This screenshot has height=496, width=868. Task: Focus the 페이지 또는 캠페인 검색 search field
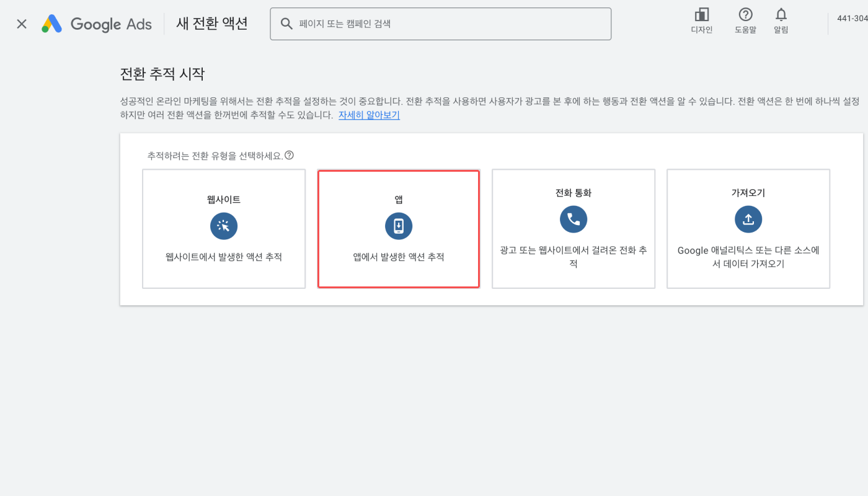tap(441, 24)
